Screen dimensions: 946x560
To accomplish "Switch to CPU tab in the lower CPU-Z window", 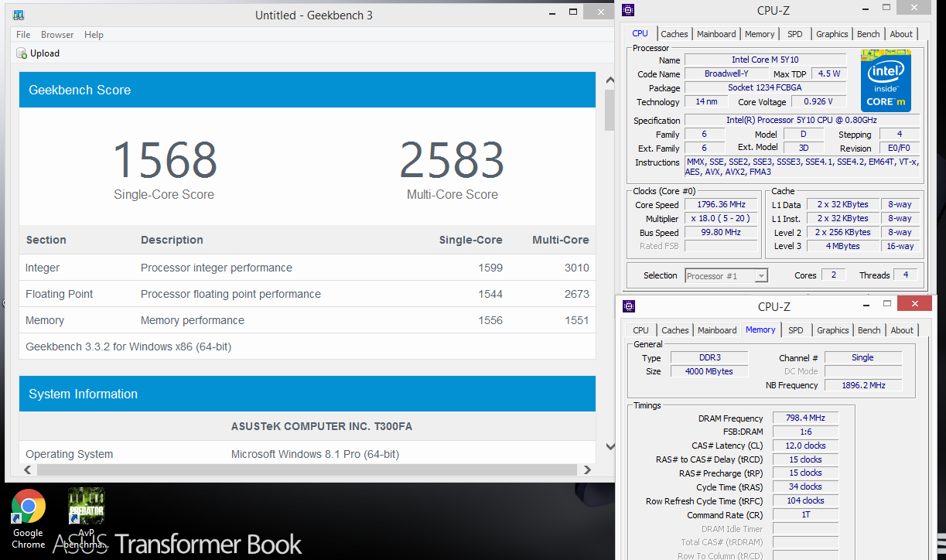I will tap(641, 330).
